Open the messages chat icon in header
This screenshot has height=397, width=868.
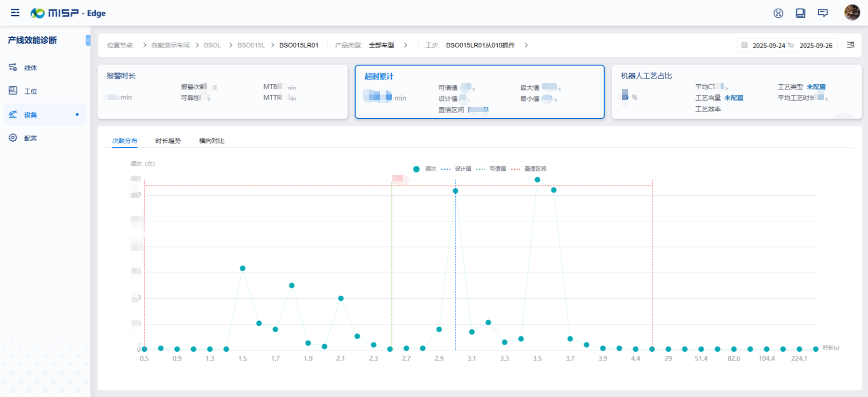823,13
